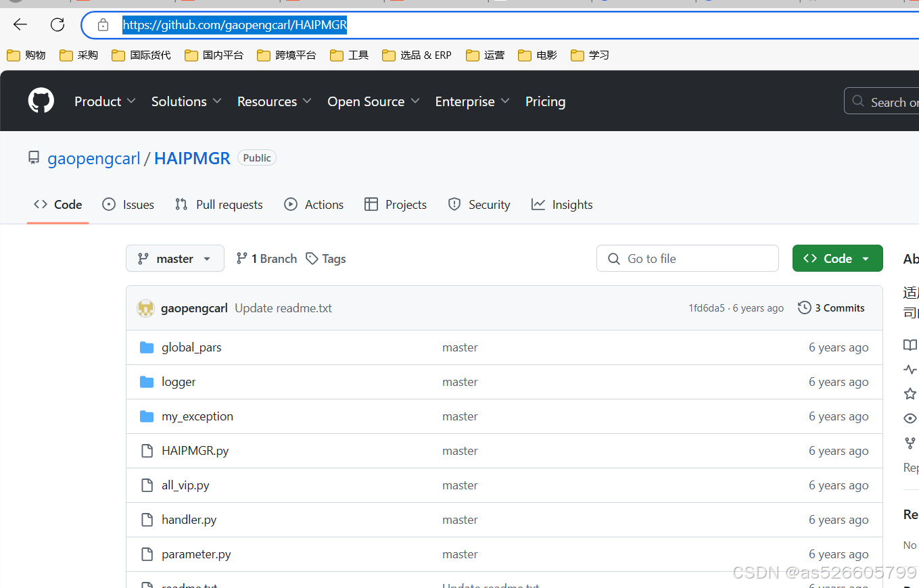
Task: Click the search magnifier in GitHub header
Action: tap(858, 101)
